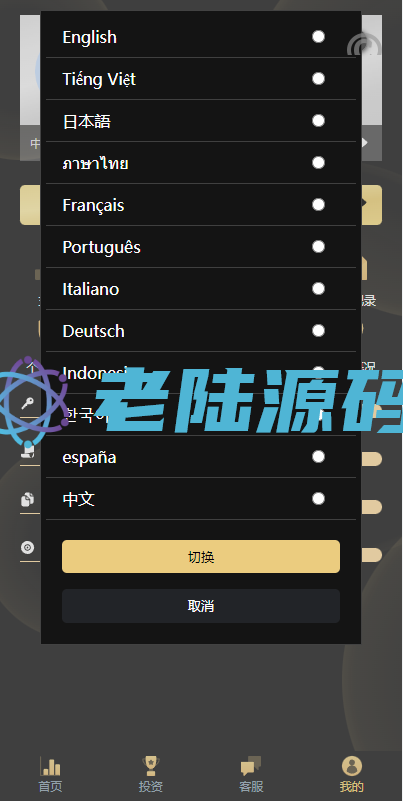The height and width of the screenshot is (801, 403).
Task: Select the English radio button
Action: point(318,37)
